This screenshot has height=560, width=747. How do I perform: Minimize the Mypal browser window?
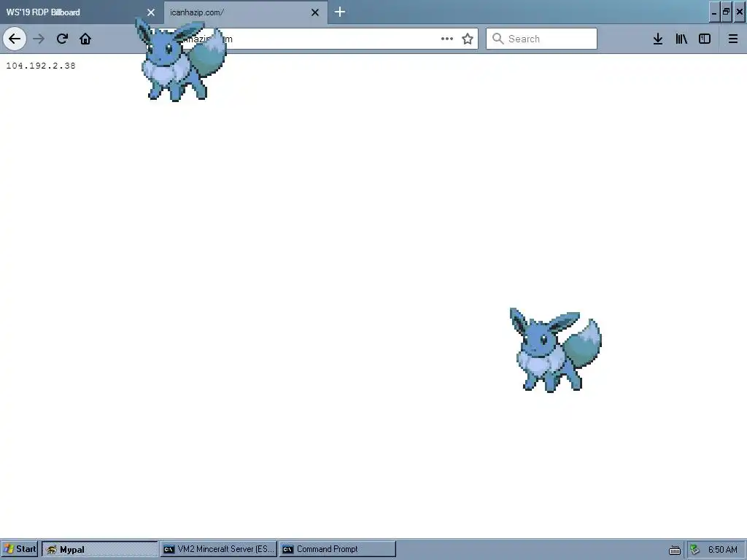714,12
